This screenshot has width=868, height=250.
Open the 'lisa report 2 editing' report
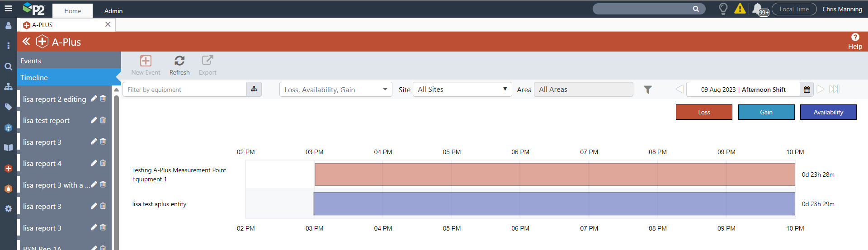54,99
